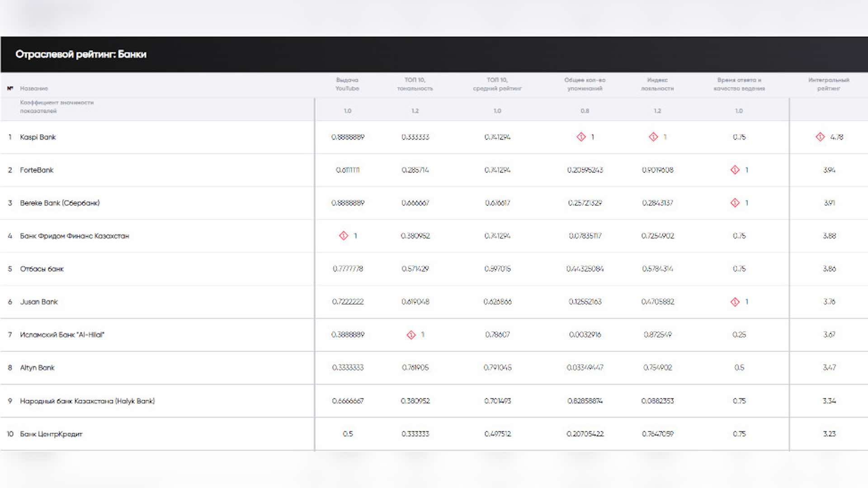
Task: Click diamond icon in Al-Hilal's tonality cell
Action: tap(411, 335)
